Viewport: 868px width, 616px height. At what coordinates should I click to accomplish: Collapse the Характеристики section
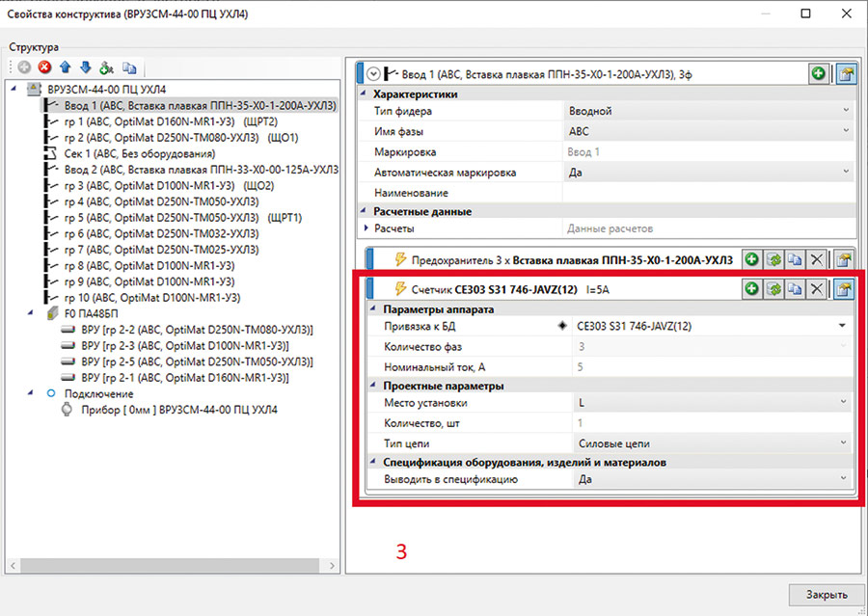point(364,94)
